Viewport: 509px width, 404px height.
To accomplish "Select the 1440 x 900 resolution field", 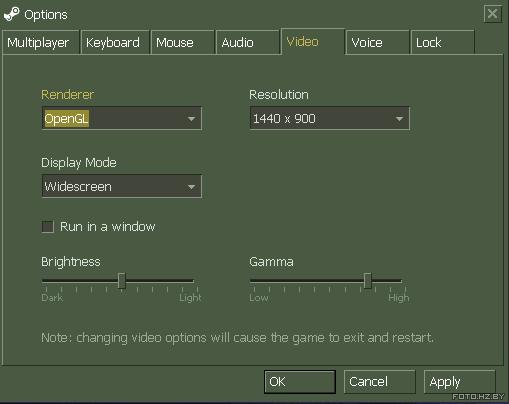I will 329,118.
